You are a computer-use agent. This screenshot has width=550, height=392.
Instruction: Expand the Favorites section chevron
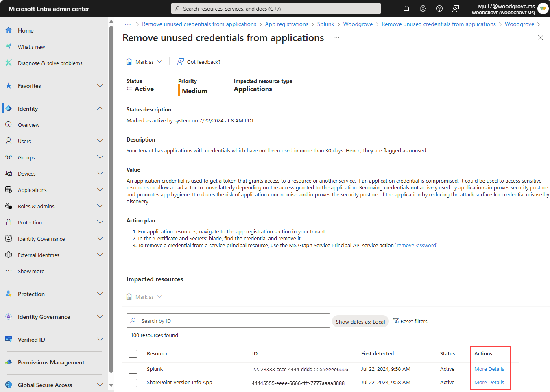coord(100,86)
